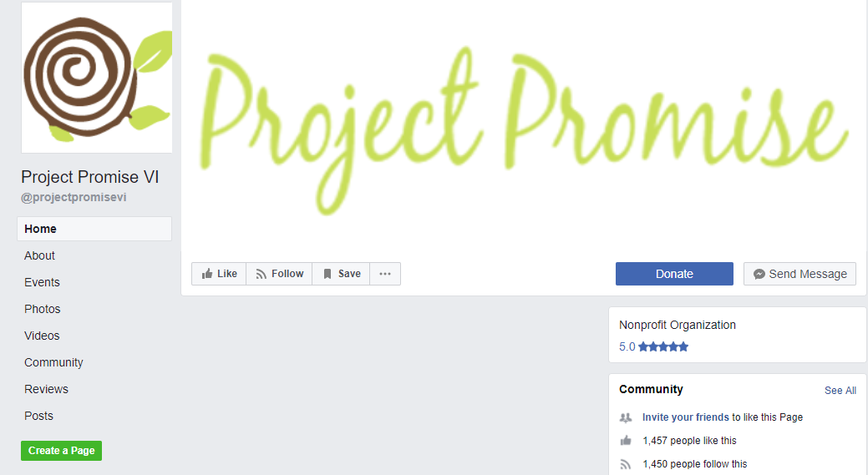Click See All in Community box
Screen dimensions: 868x475
[840, 391]
